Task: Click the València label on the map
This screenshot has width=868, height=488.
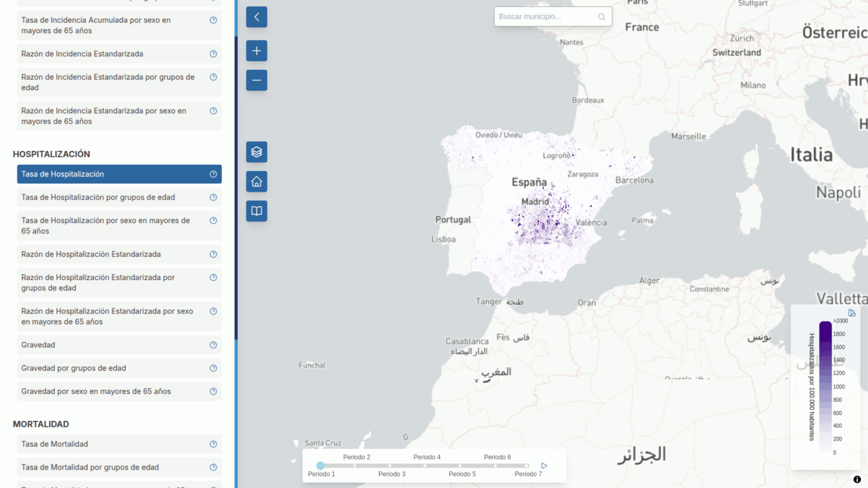Action: (x=591, y=222)
